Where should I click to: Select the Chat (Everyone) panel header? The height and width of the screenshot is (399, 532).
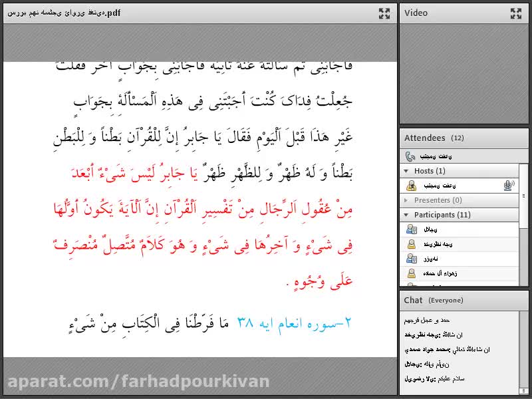click(433, 301)
